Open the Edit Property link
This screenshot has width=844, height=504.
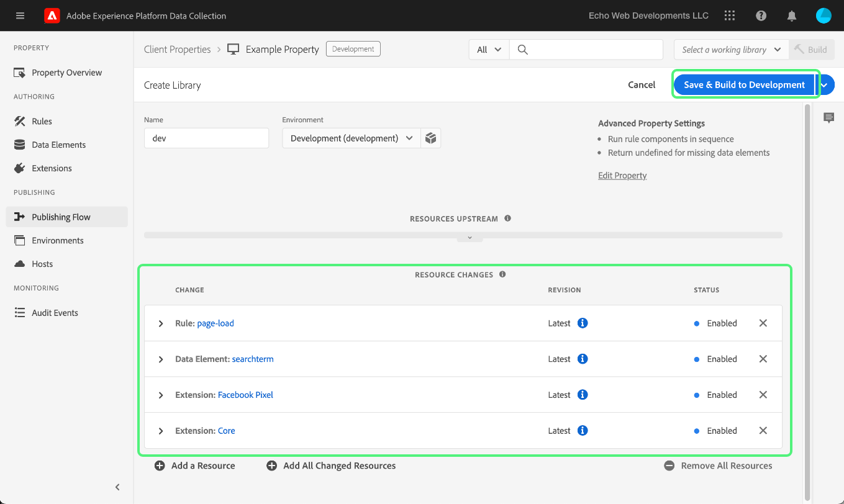point(622,176)
